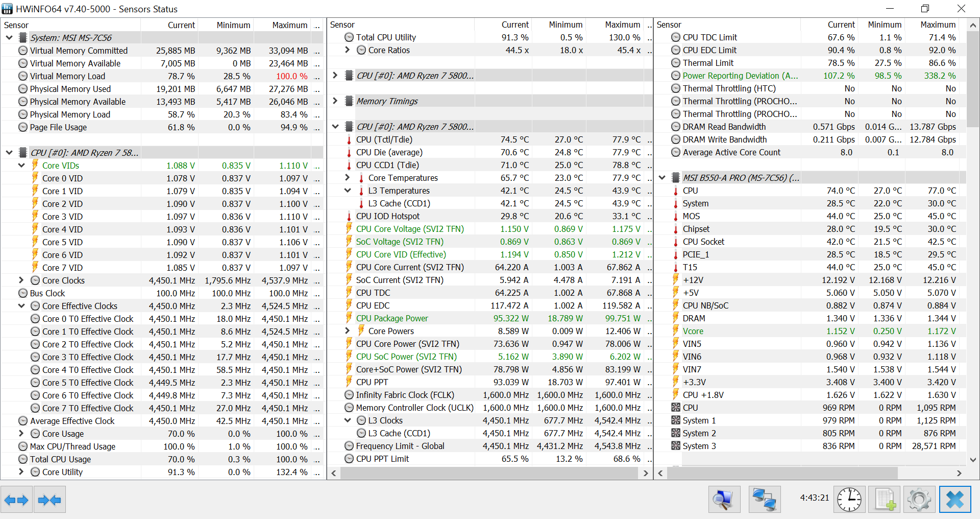Collapse the MSI B550-A PRO section
Viewport: 980px width, 519px height.
(x=662, y=178)
